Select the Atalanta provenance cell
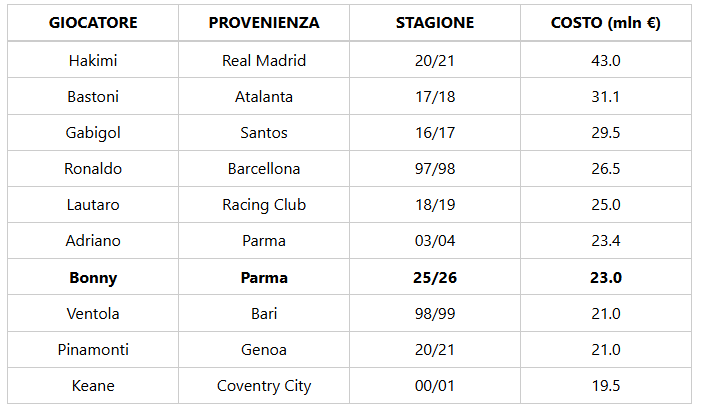Viewport: 704px width, 411px height. 264,97
